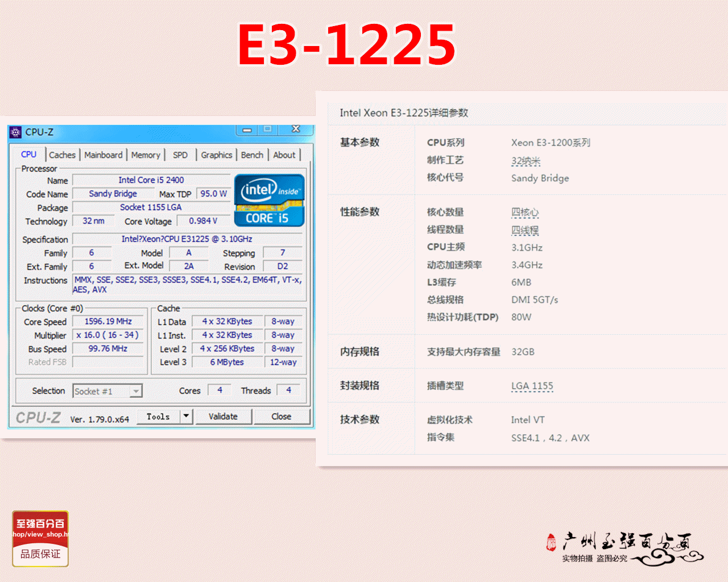728x582 pixels.
Task: Click the CPU-Z application icon in the title bar
Action: point(14,132)
